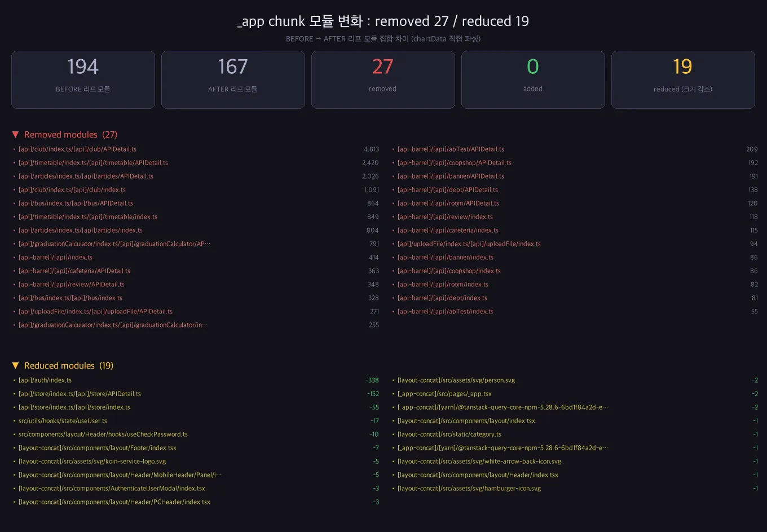The height and width of the screenshot is (532, 767).
Task: Select the src/pages/_app.tsx reduced module
Action: coord(575,394)
